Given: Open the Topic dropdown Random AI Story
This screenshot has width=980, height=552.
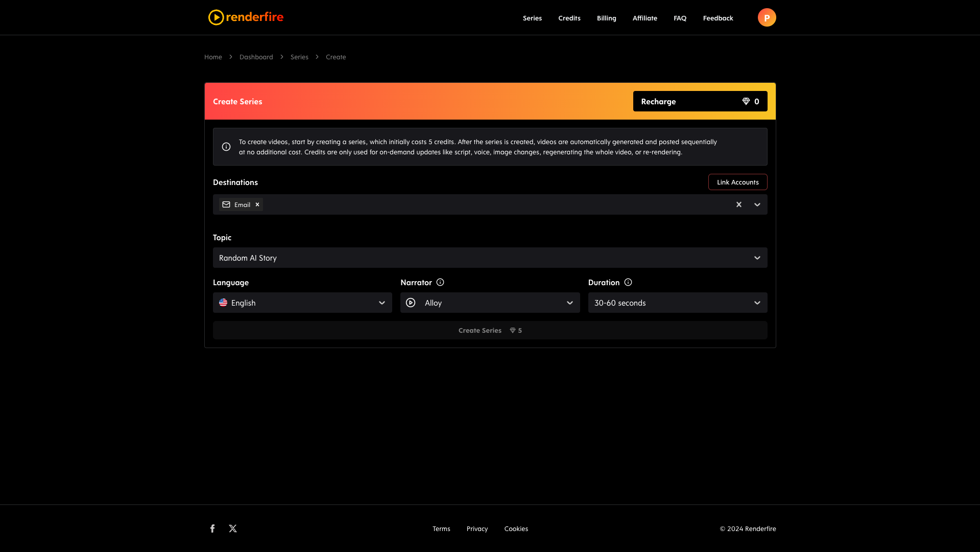Looking at the screenshot, I should tap(490, 258).
